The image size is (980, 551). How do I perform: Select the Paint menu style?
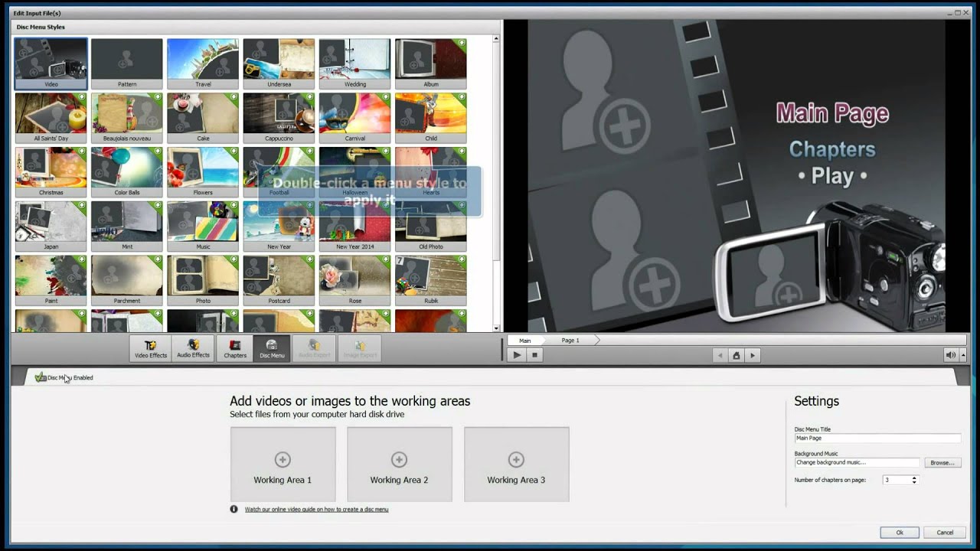51,281
